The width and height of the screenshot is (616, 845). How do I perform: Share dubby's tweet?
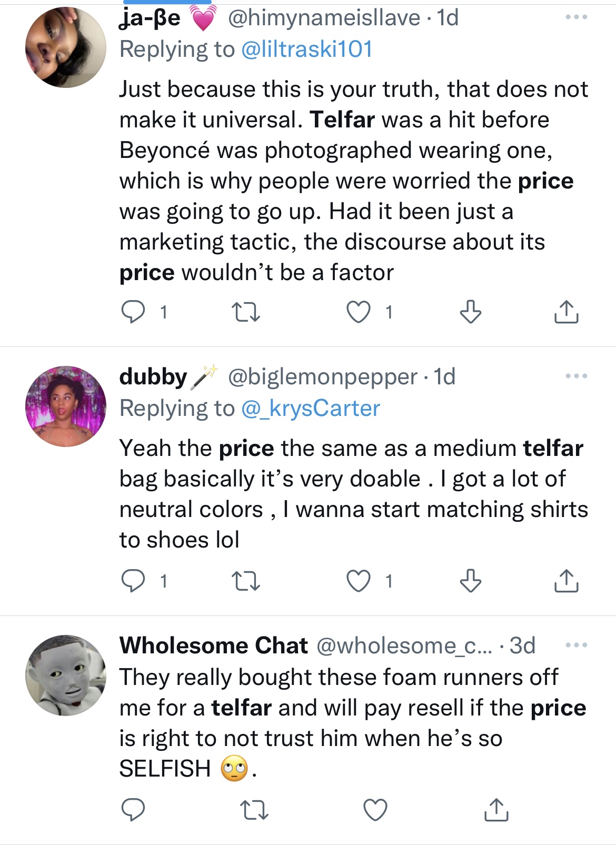coord(566,581)
